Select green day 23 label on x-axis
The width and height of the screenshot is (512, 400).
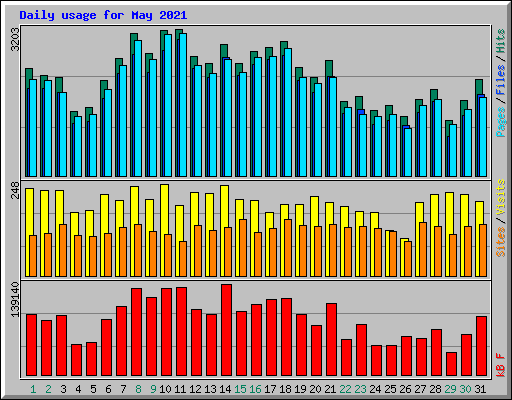click(x=360, y=389)
